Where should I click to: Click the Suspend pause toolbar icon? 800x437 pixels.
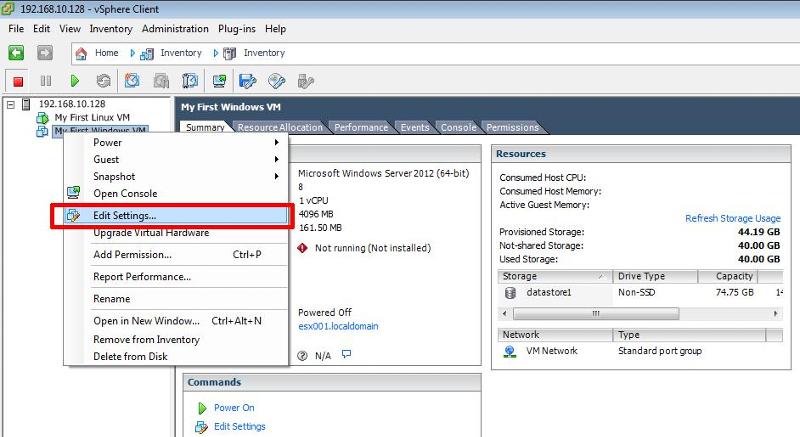45,81
